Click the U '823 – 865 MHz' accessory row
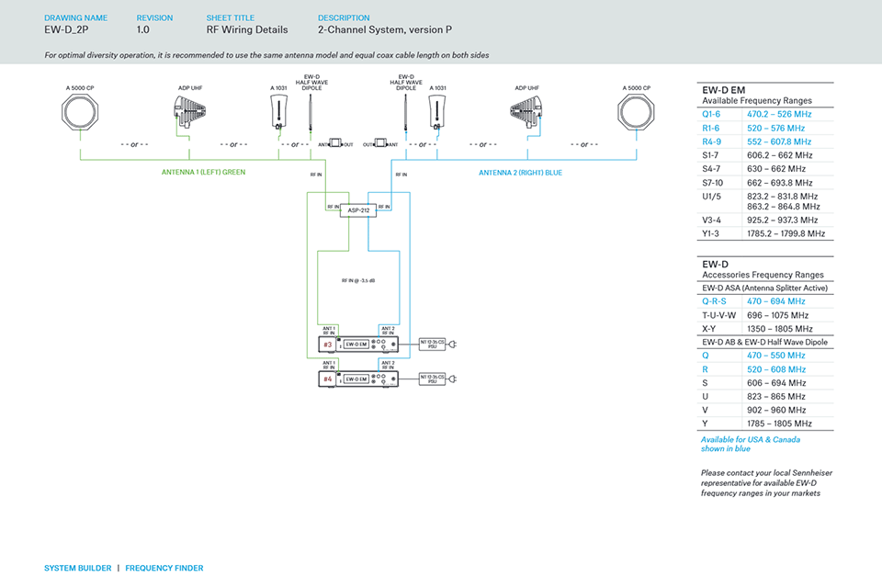 click(x=765, y=397)
